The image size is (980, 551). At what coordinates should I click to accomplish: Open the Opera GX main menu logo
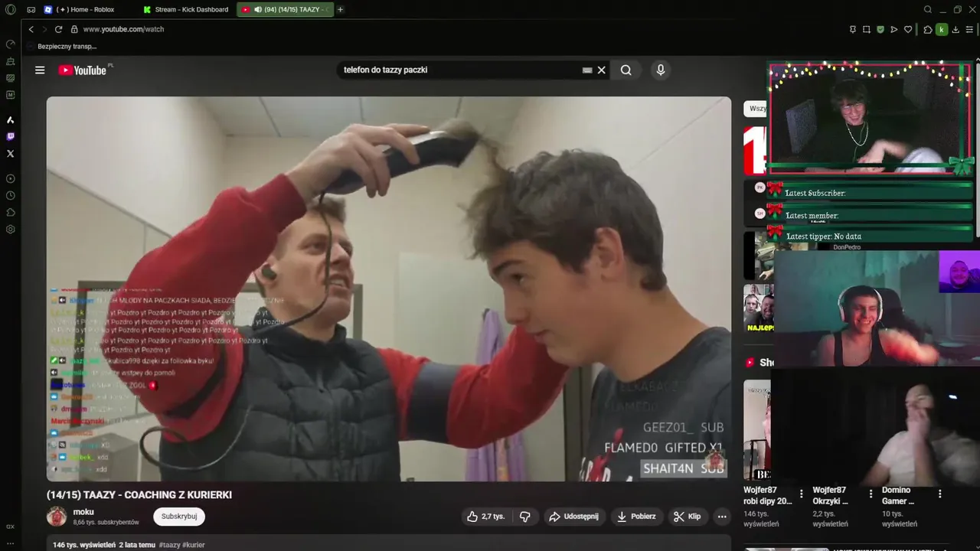pyautogui.click(x=10, y=9)
